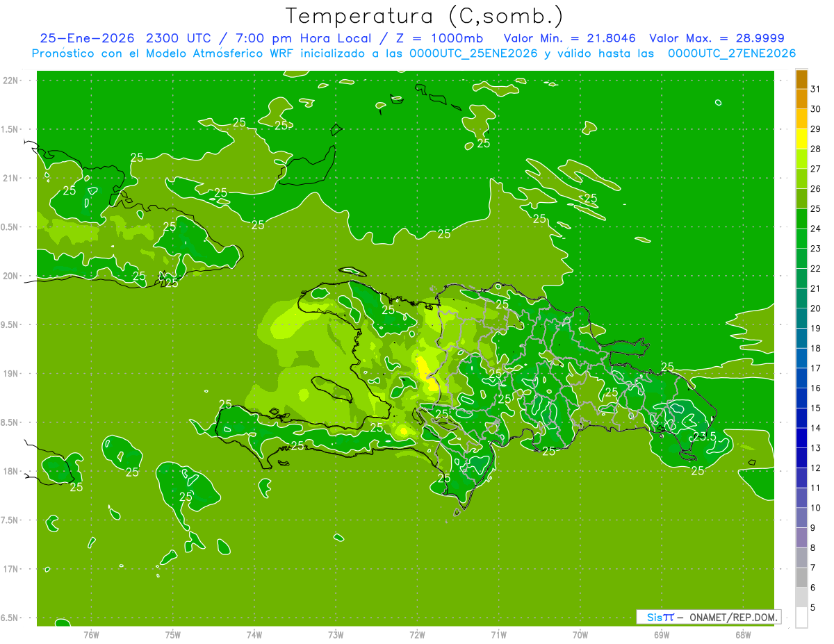Click the '76W' longitude label
Image resolution: width=834 pixels, height=644 pixels.
click(91, 634)
